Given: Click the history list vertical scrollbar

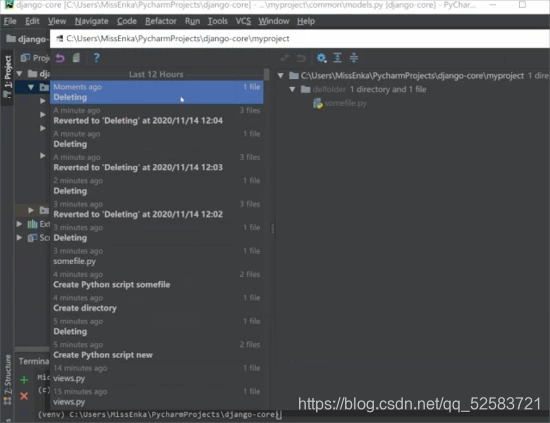Looking at the screenshot, I should (x=267, y=75).
